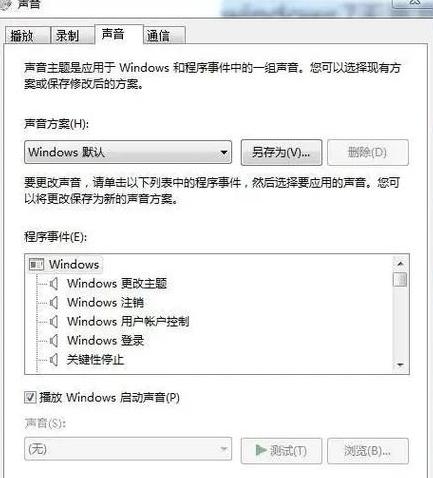This screenshot has height=478, width=433.
Task: Click speaker icon beside Windows 更改主题
Action: (54, 284)
